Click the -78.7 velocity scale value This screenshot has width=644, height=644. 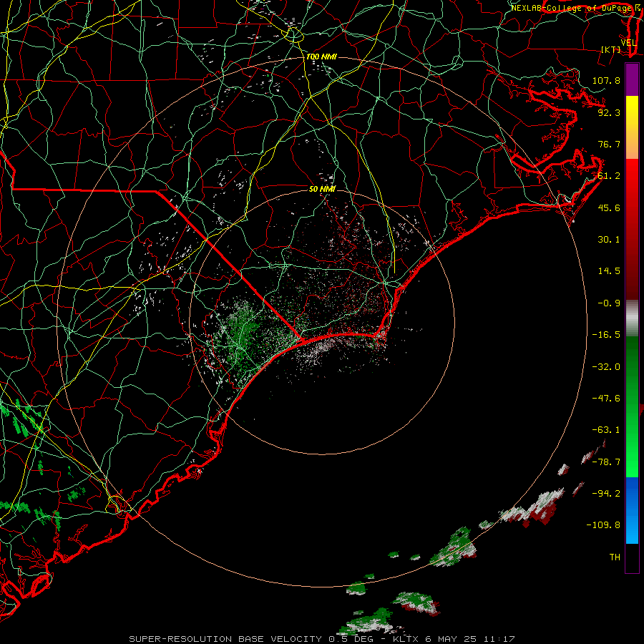pyautogui.click(x=606, y=462)
